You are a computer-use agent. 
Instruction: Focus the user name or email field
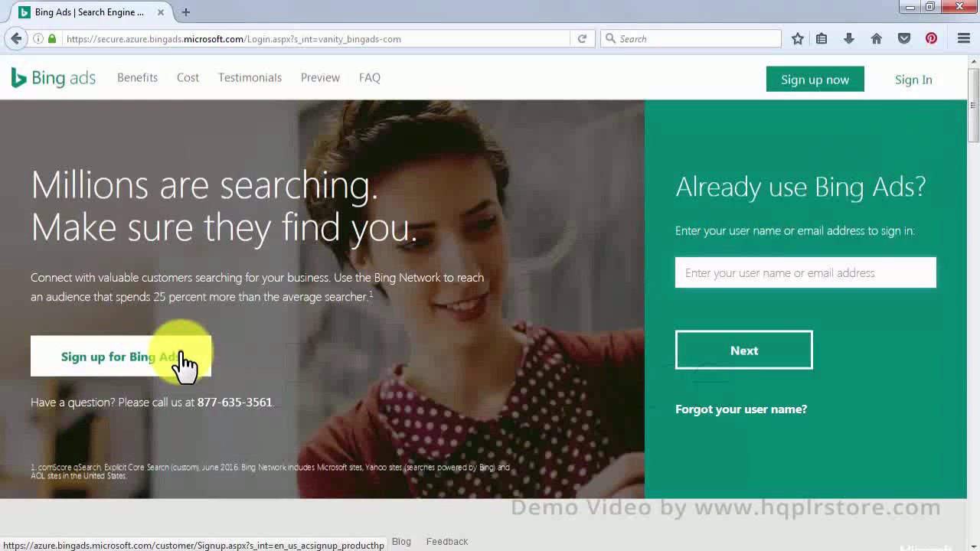click(x=805, y=273)
